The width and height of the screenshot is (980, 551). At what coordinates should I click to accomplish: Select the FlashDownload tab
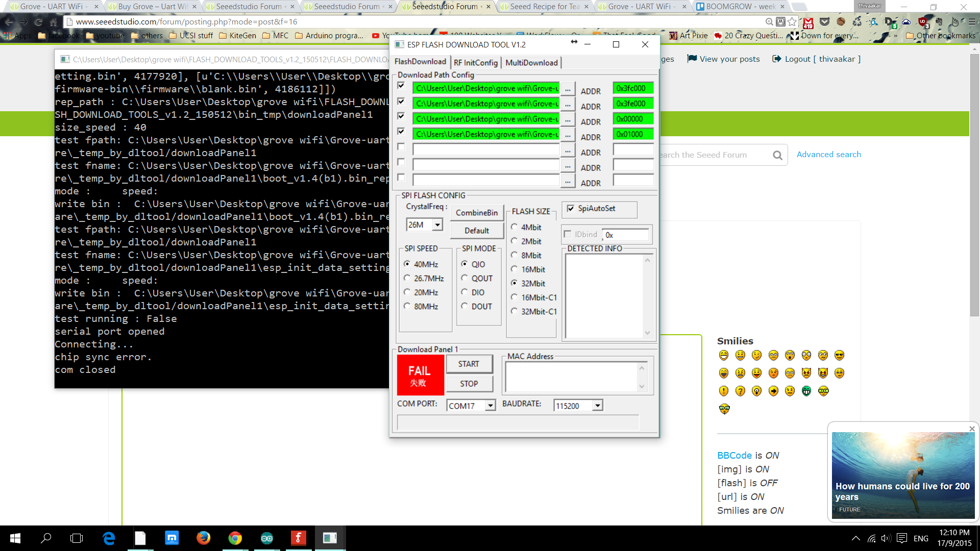420,62
